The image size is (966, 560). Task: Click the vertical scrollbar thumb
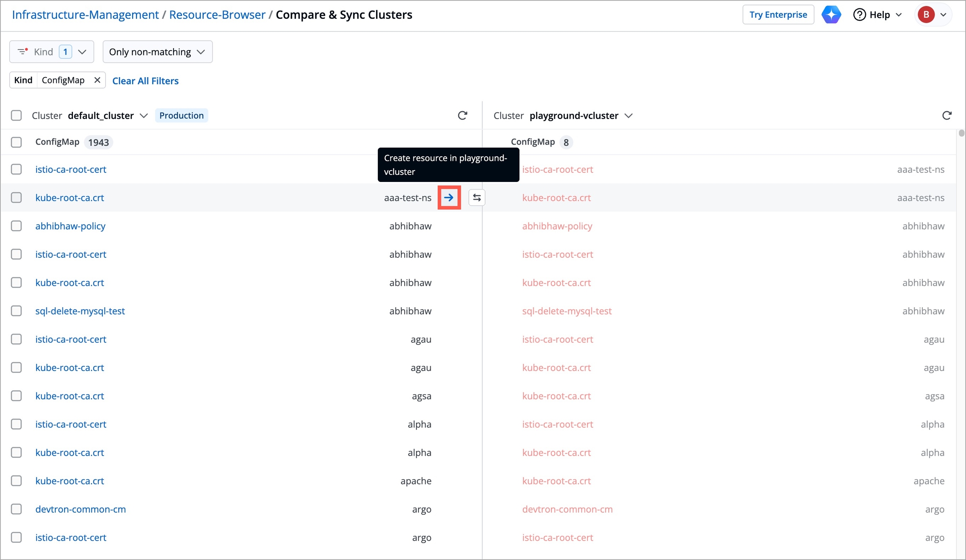(961, 133)
